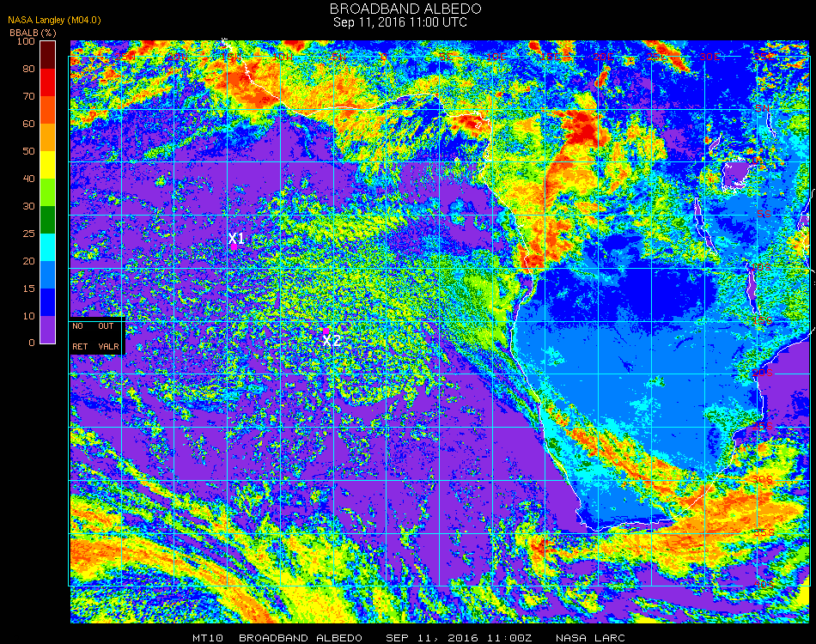Click the '40' value on the scale
The height and width of the screenshot is (644, 816).
tap(28, 179)
